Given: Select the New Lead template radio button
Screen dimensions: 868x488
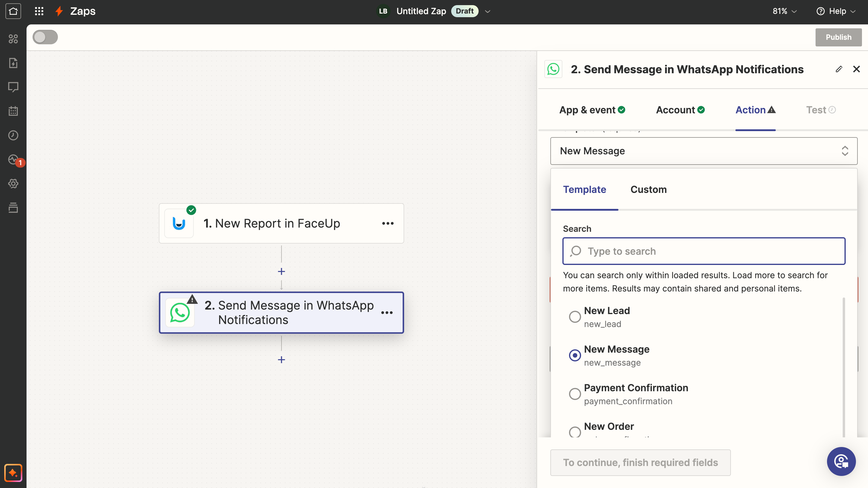Looking at the screenshot, I should pos(575,316).
